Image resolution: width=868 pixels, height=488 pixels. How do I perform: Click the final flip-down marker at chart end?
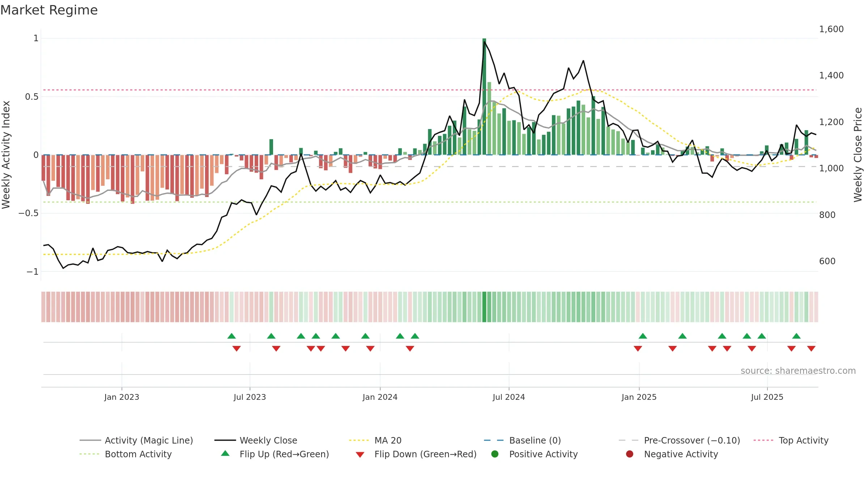click(811, 348)
